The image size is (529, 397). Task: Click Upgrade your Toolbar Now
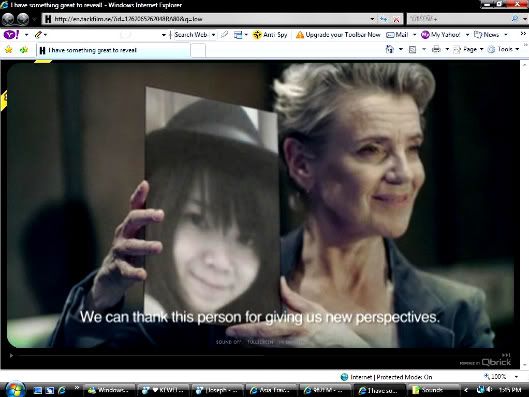tap(338, 35)
